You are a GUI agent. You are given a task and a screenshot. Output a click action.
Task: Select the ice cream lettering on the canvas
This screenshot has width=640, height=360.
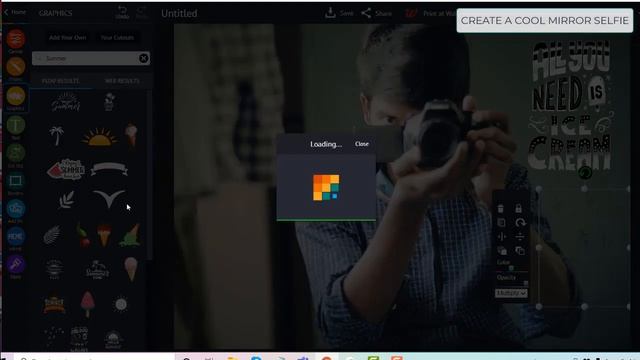[x=571, y=105]
